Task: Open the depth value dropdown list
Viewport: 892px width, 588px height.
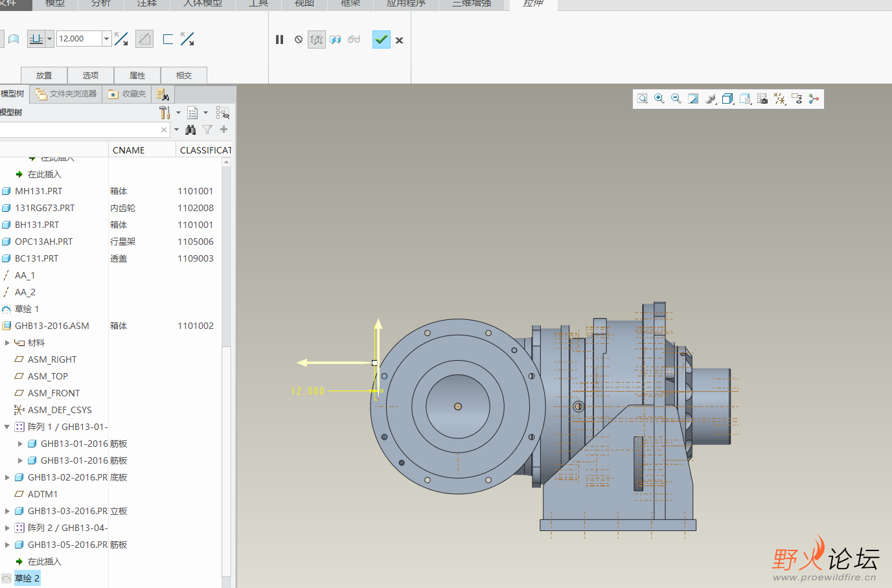Action: tap(107, 39)
